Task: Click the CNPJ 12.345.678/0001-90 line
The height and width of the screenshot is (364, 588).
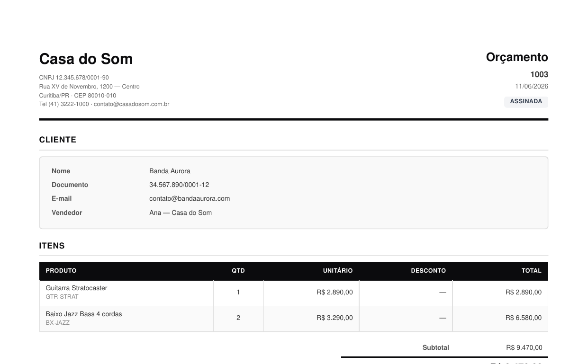Action: click(x=74, y=78)
